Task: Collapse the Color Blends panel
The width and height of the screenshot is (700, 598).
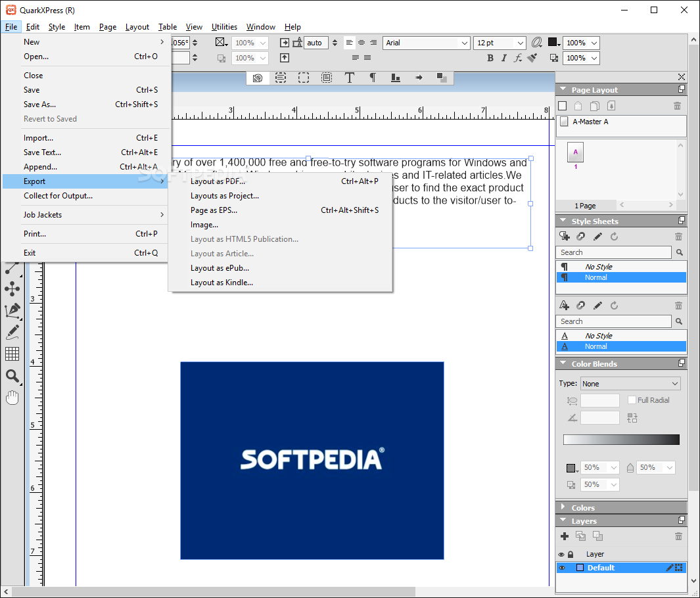Action: (x=563, y=363)
